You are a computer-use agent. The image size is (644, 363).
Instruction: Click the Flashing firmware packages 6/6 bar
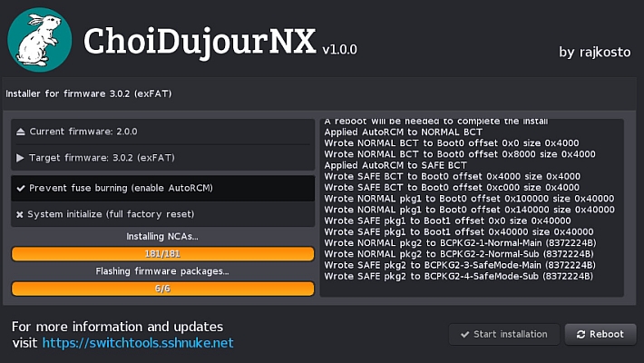(x=162, y=289)
